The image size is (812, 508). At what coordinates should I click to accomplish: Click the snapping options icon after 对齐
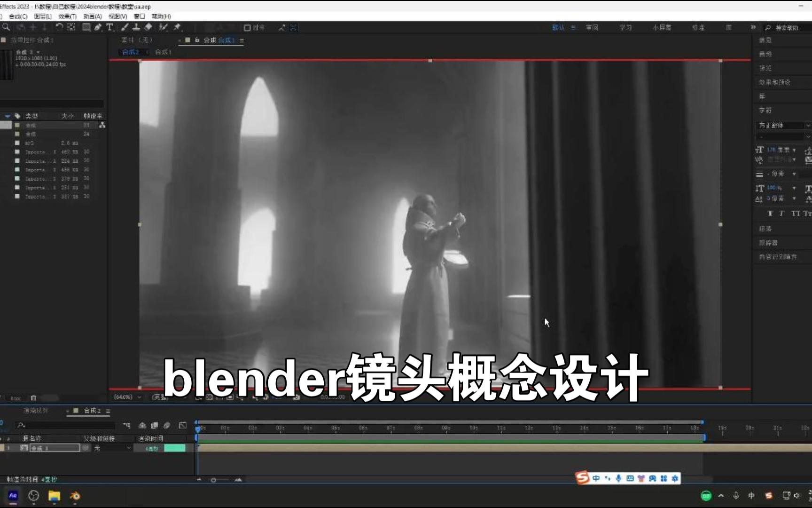(282, 28)
